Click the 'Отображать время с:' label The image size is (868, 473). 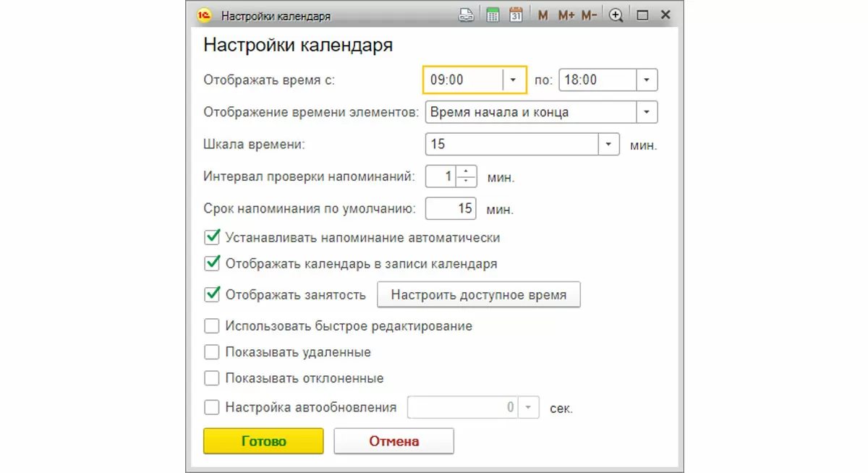pyautogui.click(x=269, y=80)
